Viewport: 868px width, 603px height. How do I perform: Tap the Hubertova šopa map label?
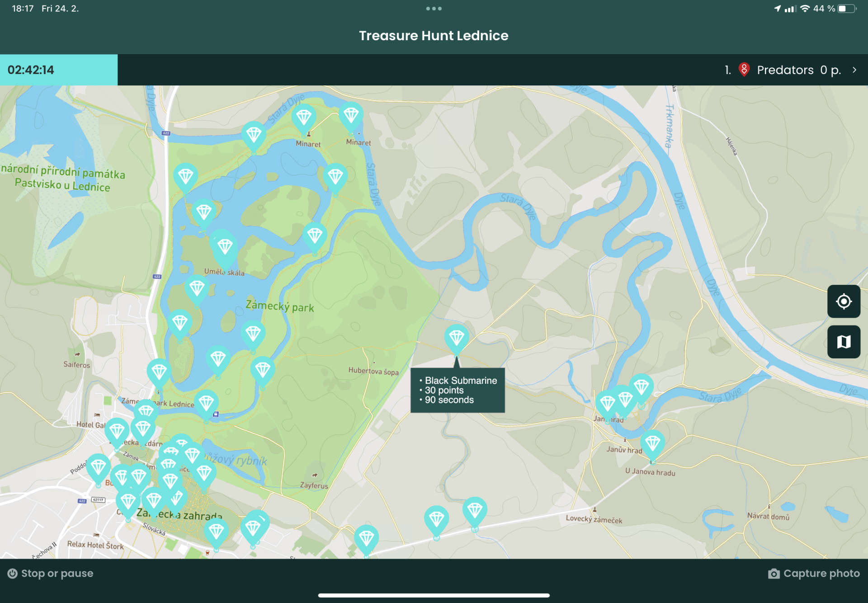[x=373, y=371]
